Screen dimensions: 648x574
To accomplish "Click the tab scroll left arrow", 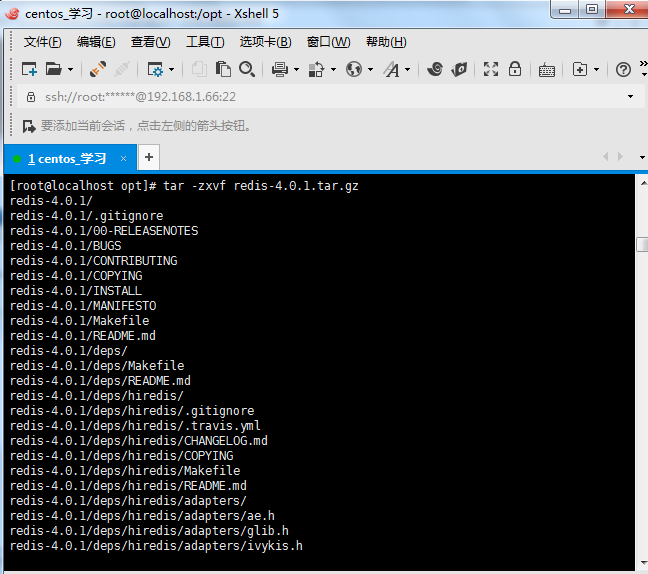I will pos(606,157).
